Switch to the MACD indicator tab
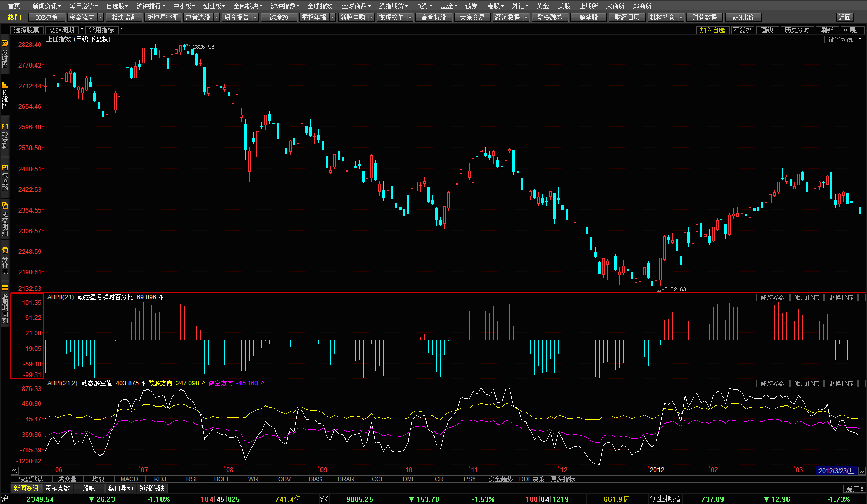867x504 pixels. tap(129, 479)
